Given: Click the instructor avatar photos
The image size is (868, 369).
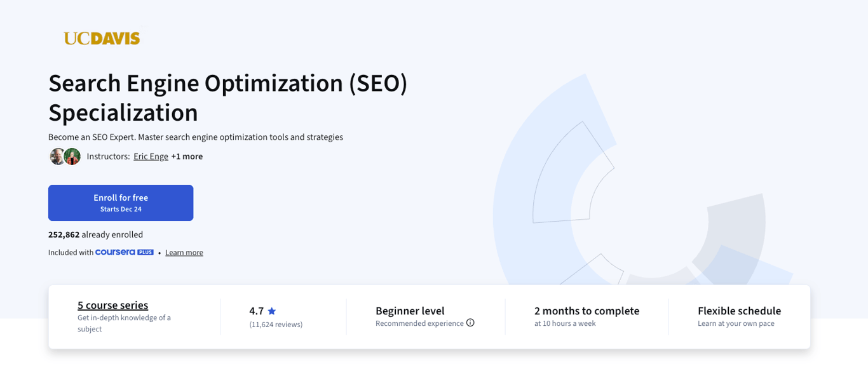Looking at the screenshot, I should pos(65,156).
